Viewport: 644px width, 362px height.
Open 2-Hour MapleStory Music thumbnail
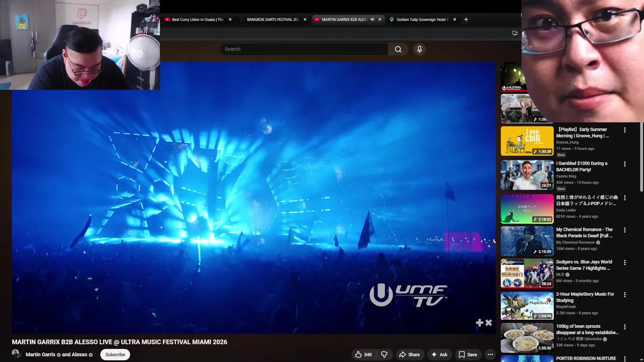[527, 306]
